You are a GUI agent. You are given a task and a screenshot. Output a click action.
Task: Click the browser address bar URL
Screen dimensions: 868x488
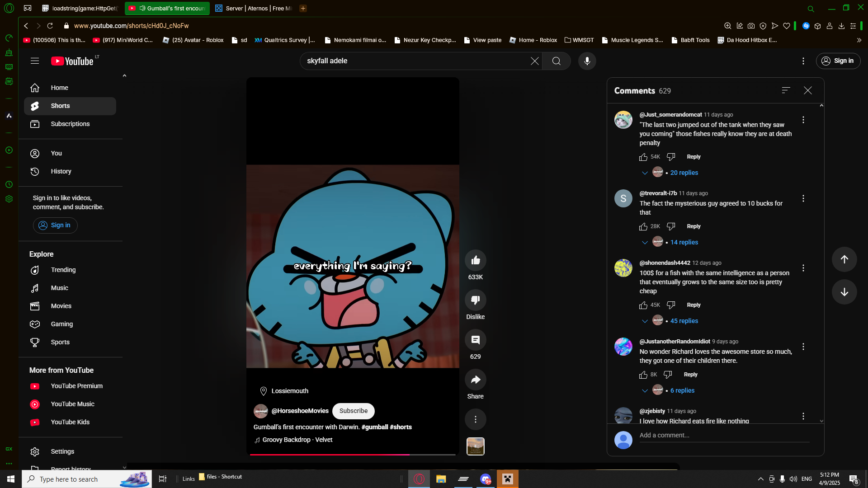[x=131, y=26]
